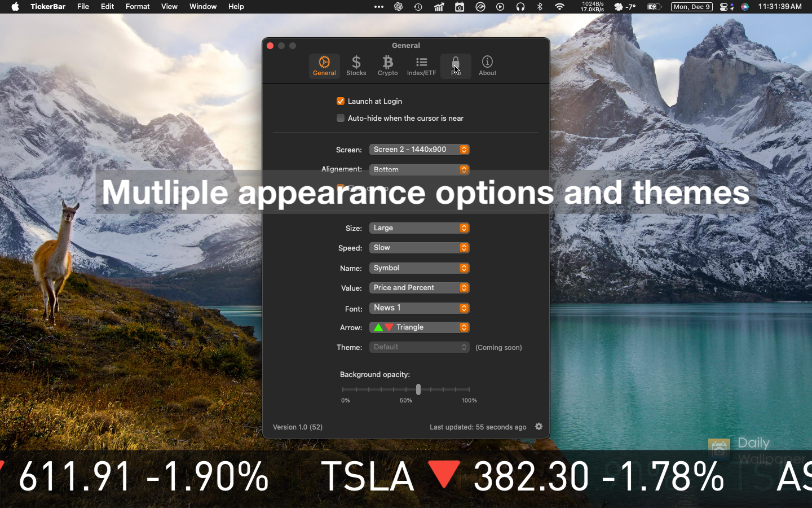Click the Mon, Dec 9 date item
812x508 pixels.
(692, 7)
